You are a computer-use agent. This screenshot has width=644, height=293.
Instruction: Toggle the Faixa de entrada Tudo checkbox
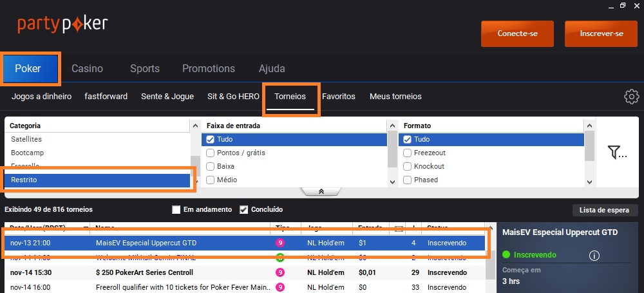211,139
